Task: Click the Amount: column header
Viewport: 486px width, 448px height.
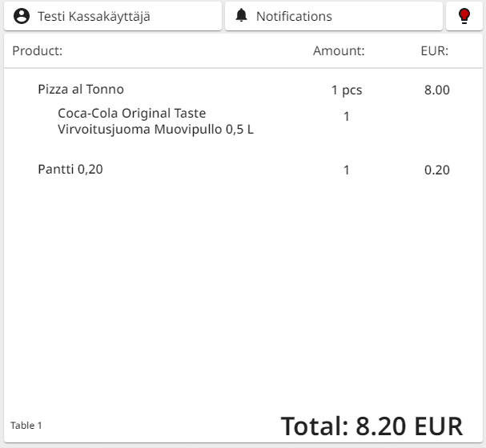Action: 339,51
